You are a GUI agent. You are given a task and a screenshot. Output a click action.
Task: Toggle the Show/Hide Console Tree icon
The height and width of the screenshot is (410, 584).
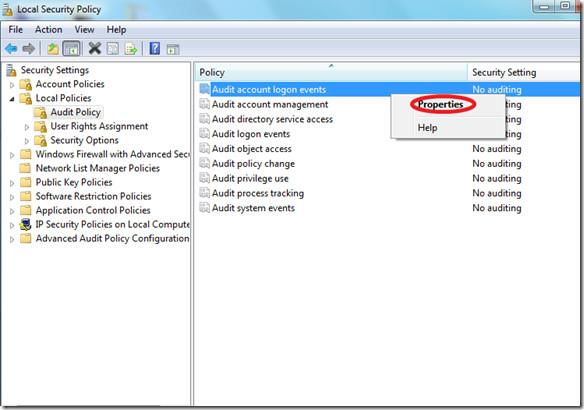[72, 48]
